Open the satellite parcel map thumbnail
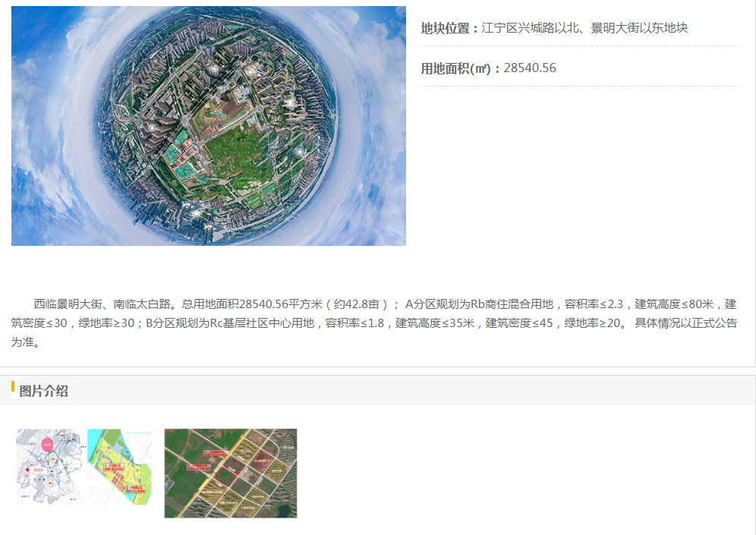The image size is (756, 535). coord(231,473)
